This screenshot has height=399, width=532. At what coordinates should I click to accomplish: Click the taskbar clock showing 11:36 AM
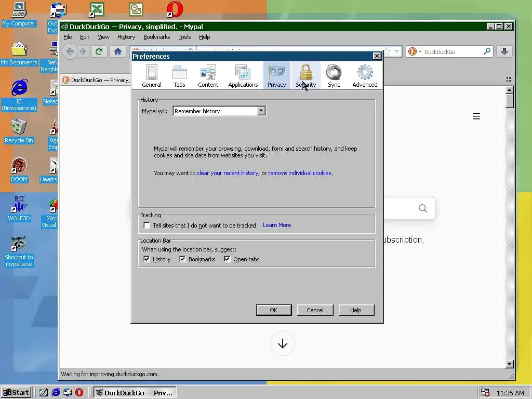510,393
